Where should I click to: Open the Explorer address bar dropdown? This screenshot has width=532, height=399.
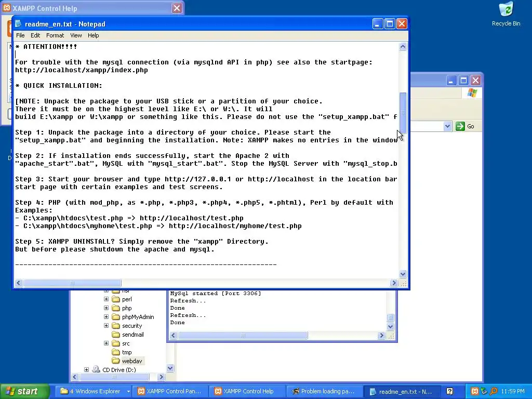tap(447, 126)
